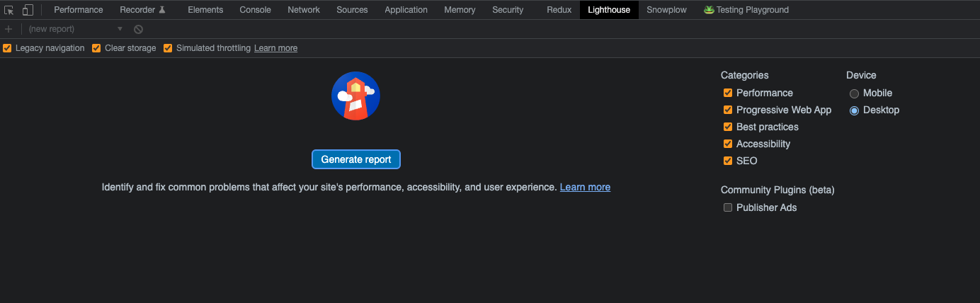Uncheck the Legacy navigation checkbox
Screen dimensions: 980x303
[7, 48]
